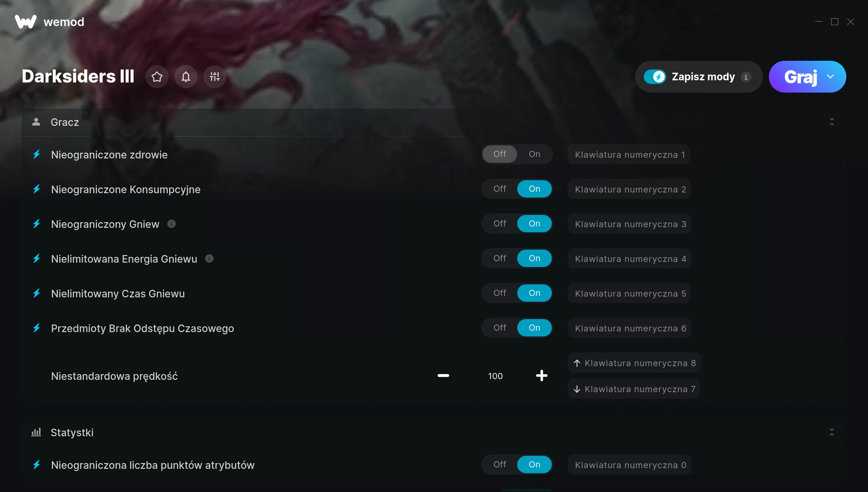
Task: Click the WeMod logo icon
Action: [25, 22]
